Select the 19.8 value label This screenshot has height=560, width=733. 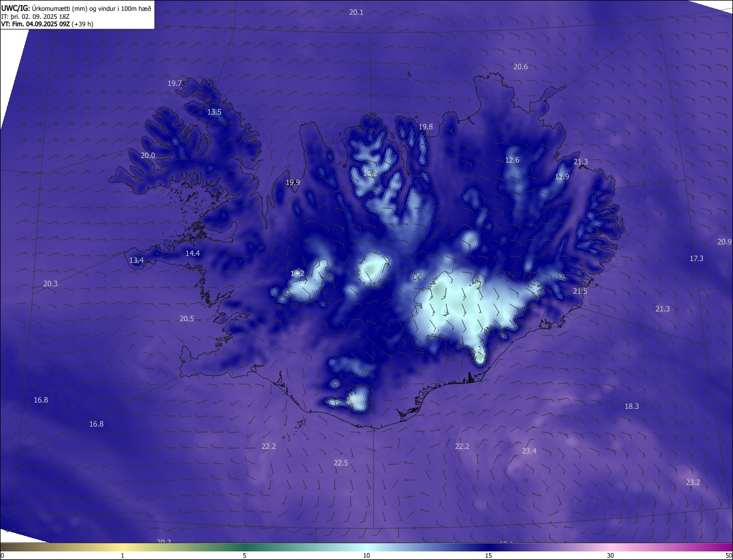pos(425,127)
